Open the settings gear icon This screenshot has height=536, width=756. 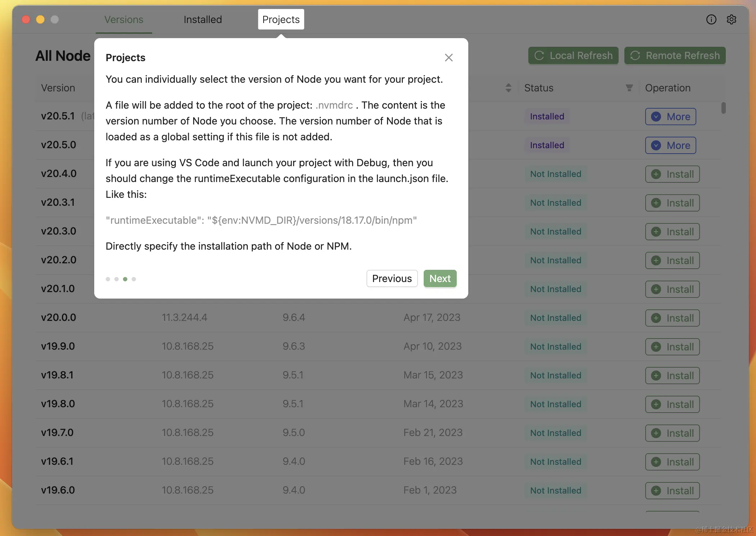(731, 19)
